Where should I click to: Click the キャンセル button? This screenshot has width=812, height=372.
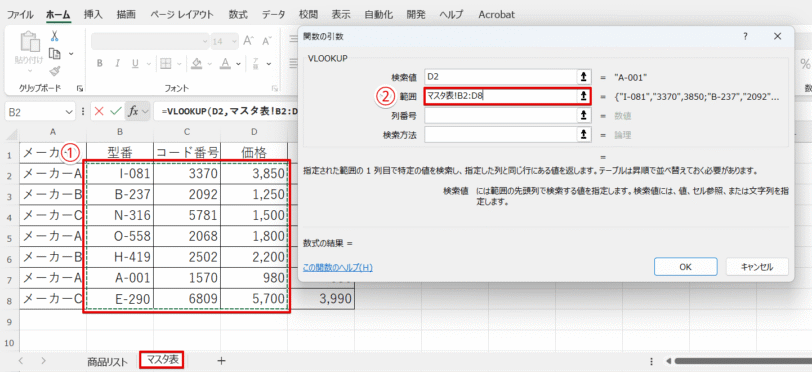(757, 267)
